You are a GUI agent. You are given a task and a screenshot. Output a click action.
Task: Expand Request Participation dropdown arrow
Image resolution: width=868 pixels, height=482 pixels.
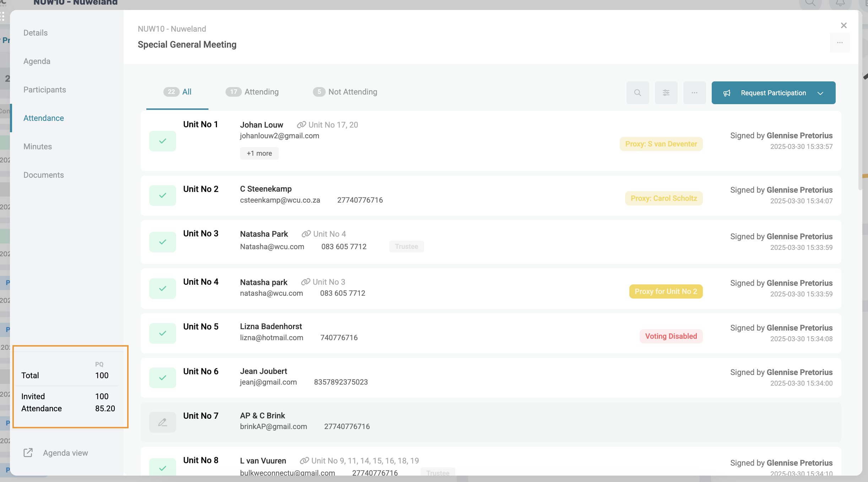820,93
